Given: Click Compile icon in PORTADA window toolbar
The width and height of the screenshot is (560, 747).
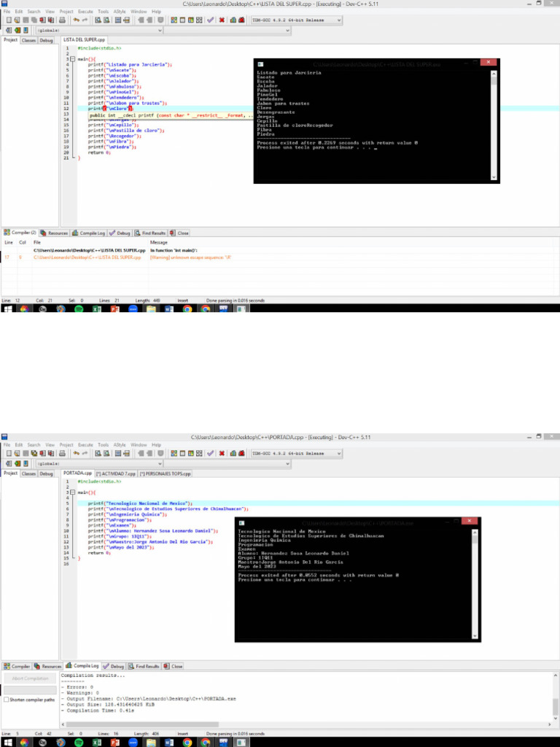Looking at the screenshot, I should pos(174,453).
